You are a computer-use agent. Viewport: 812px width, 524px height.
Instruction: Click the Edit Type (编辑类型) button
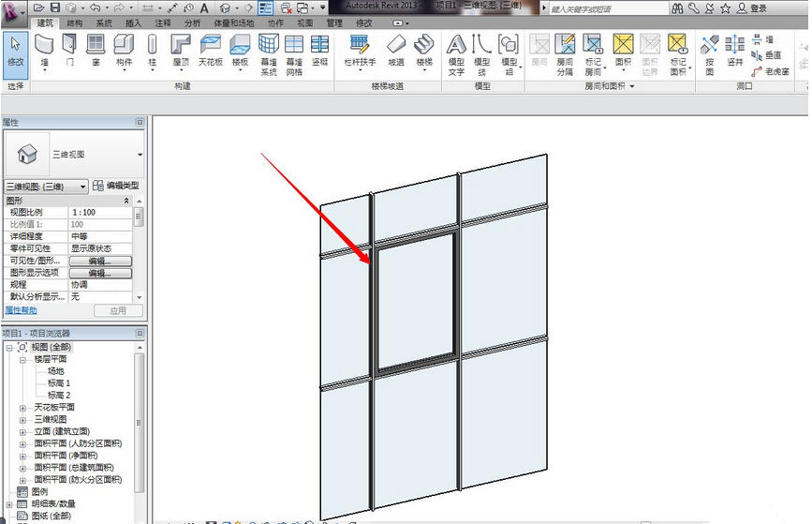(117, 187)
